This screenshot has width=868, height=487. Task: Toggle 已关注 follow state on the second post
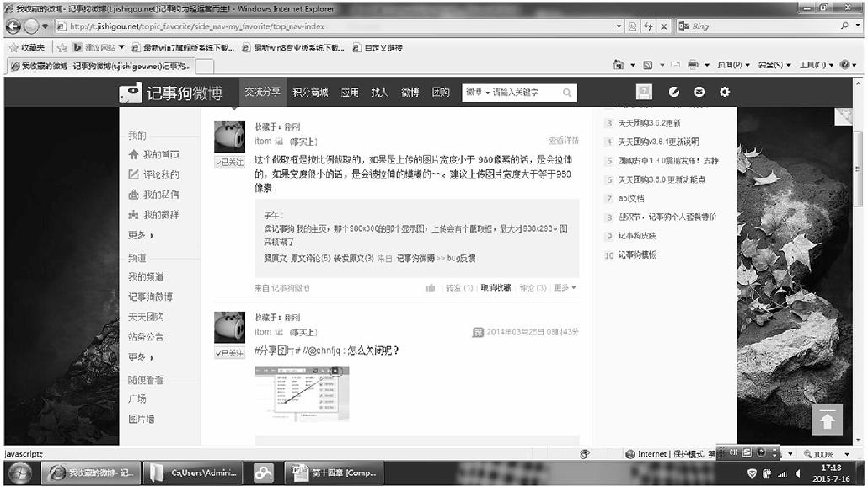tap(230, 352)
